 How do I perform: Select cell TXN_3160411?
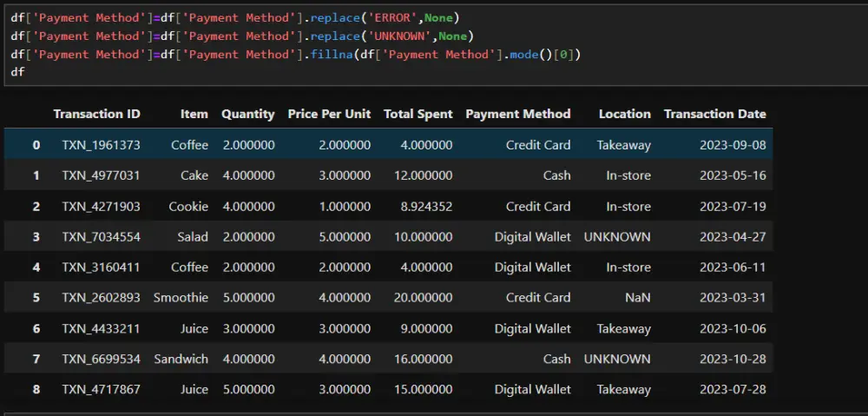point(102,267)
